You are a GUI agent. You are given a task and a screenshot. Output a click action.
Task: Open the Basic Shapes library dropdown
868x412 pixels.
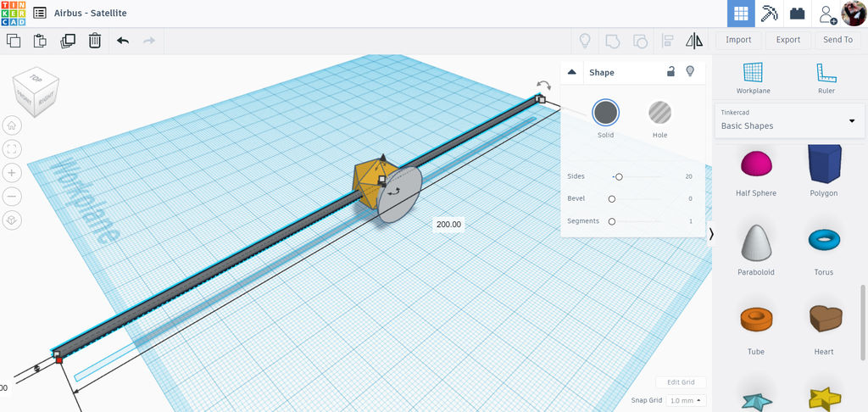tap(789, 120)
